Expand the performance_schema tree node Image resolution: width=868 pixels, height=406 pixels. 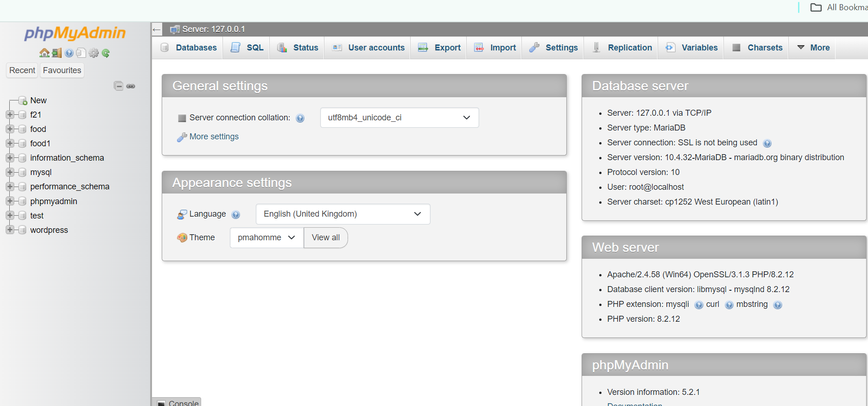click(10, 187)
